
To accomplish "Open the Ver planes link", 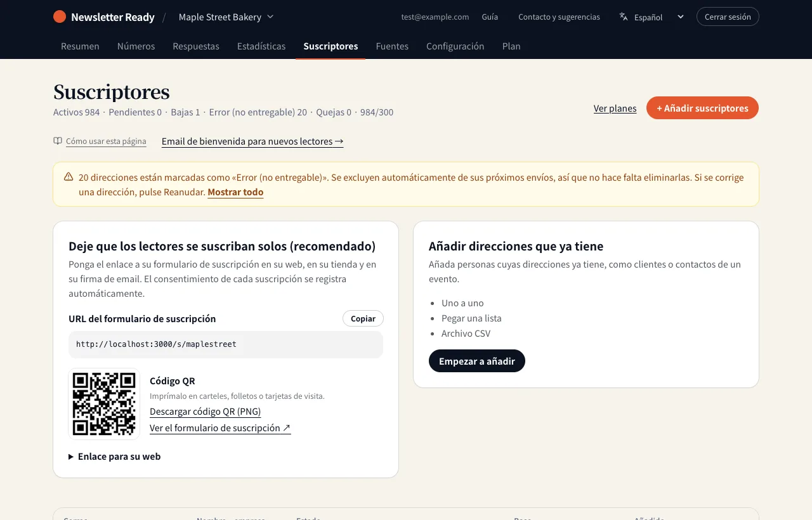I will [x=615, y=108].
